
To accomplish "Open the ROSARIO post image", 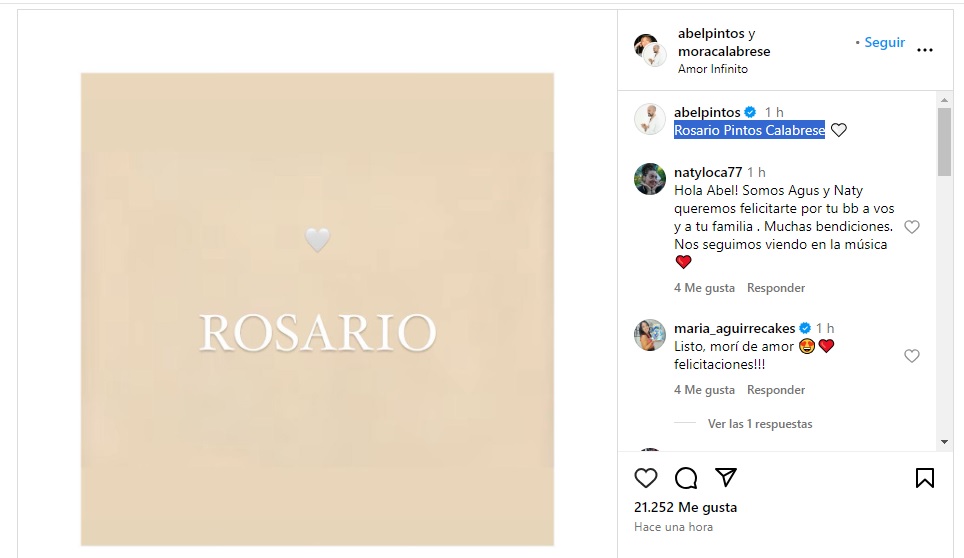I will click(317, 309).
